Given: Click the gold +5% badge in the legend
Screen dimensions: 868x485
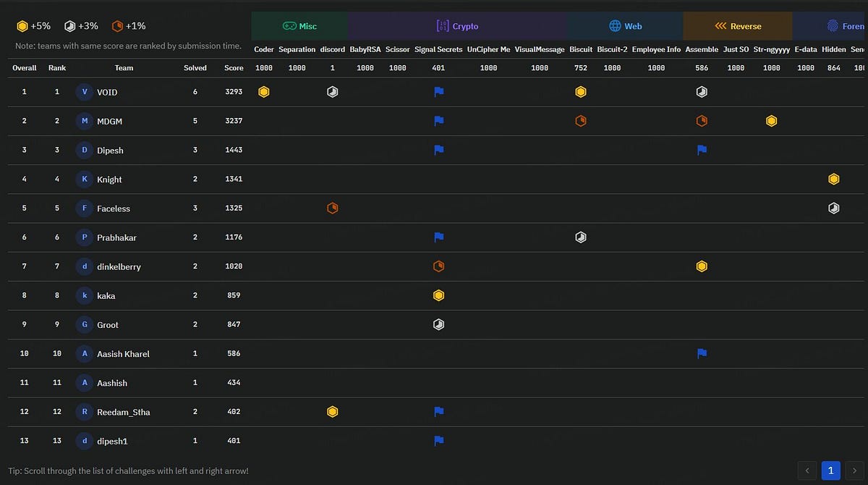Looking at the screenshot, I should pyautogui.click(x=22, y=25).
